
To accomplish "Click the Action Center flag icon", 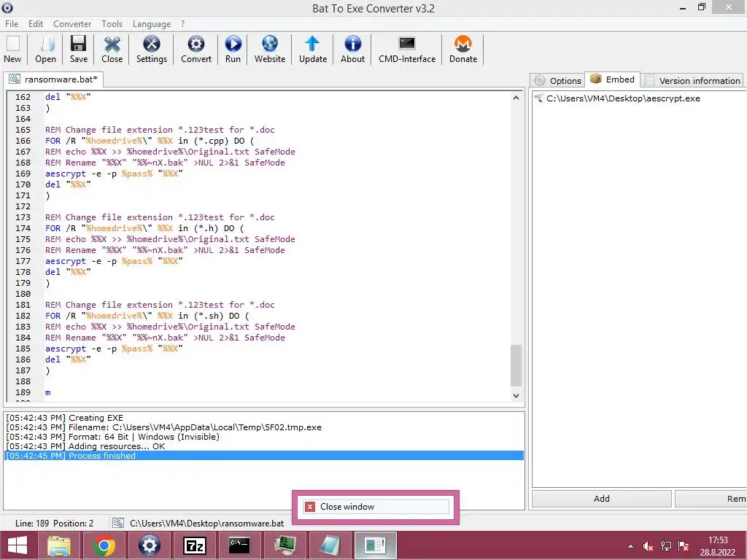I will coord(684,546).
